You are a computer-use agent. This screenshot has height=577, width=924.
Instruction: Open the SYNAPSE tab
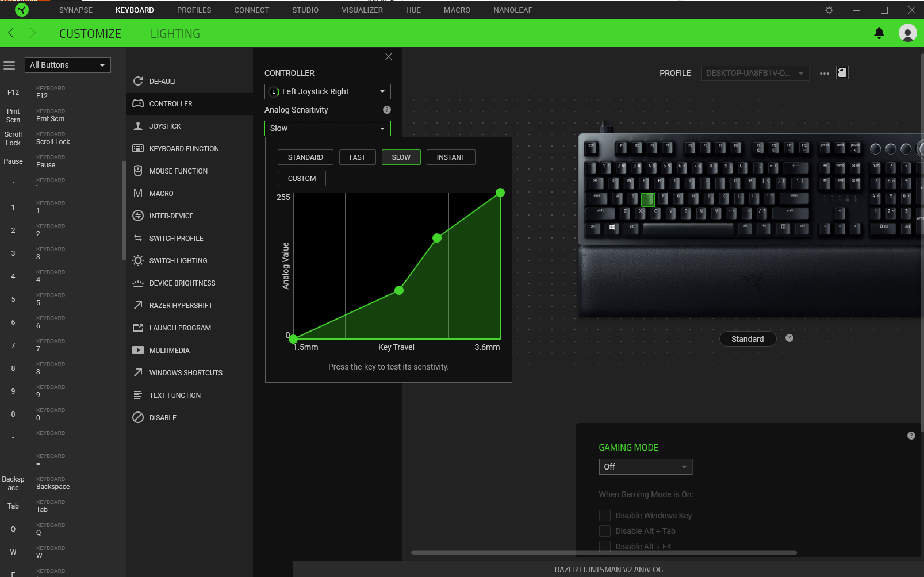(x=76, y=10)
